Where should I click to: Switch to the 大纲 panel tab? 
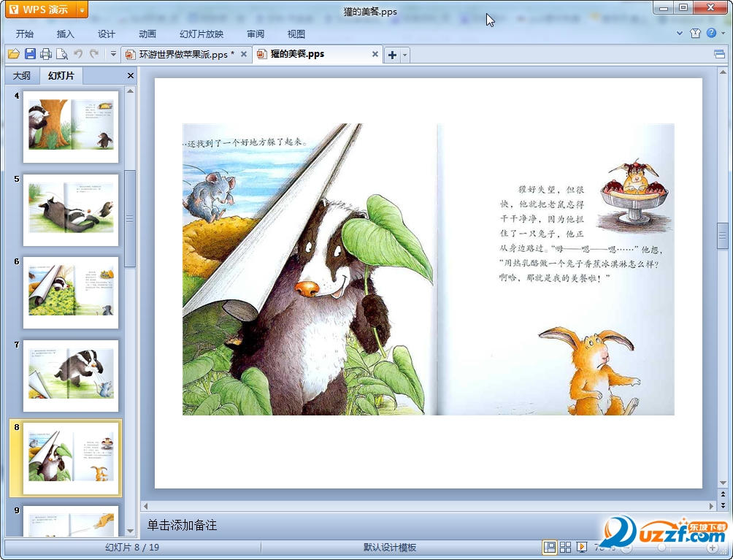pos(21,76)
